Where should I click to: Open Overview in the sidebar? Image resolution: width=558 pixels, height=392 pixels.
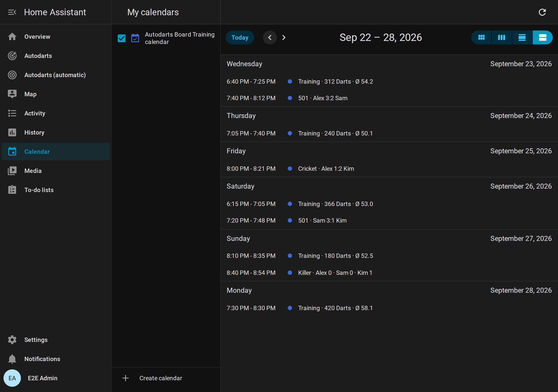tap(56, 37)
